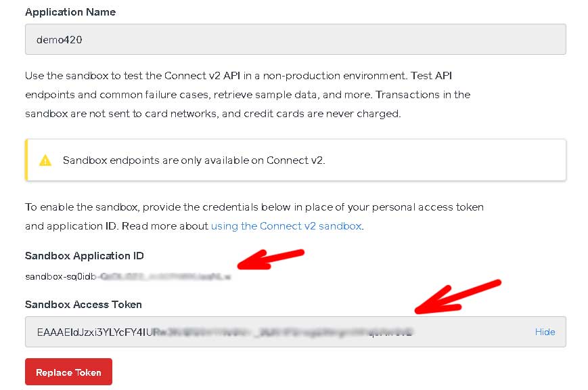
Task: Click the Sandbox Application ID heading
Action: pyautogui.click(x=85, y=256)
